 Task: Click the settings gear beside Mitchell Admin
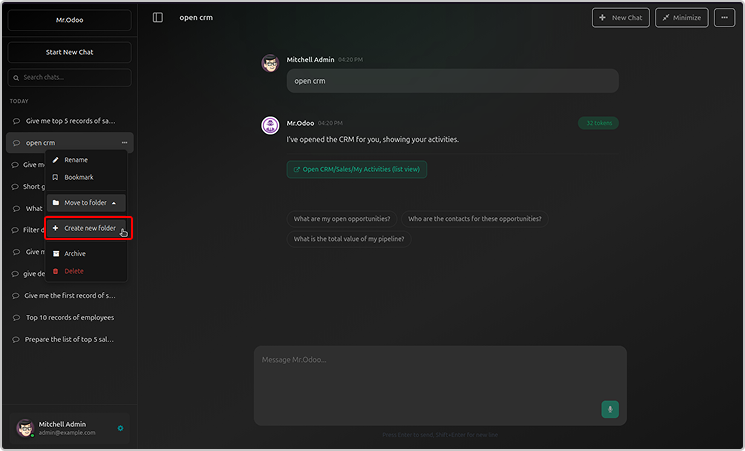coord(121,428)
